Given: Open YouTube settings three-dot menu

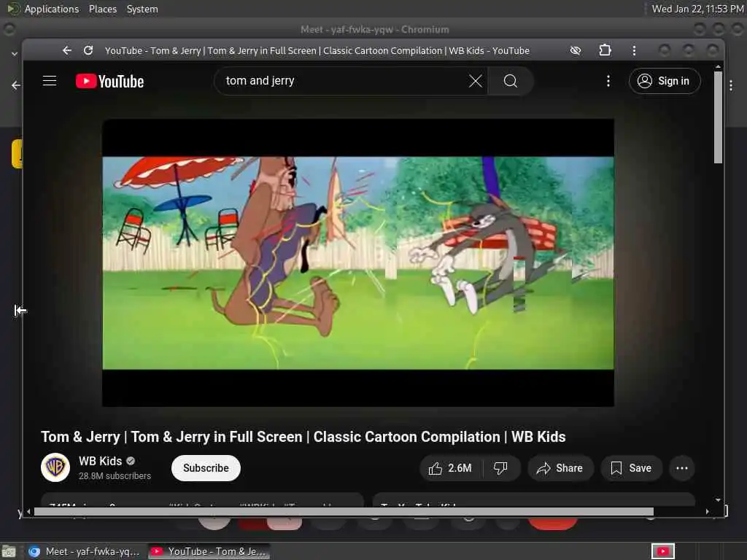Looking at the screenshot, I should point(608,81).
